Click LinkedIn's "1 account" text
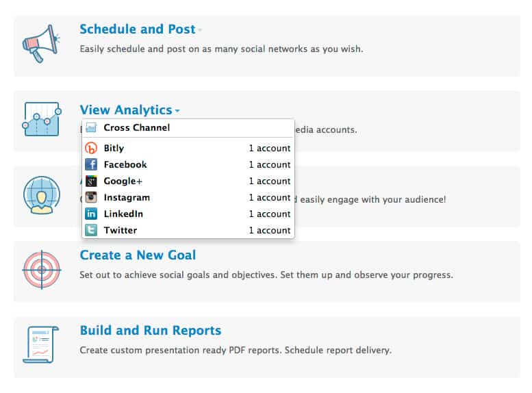Screen dimensions: 532x393 pos(270,214)
